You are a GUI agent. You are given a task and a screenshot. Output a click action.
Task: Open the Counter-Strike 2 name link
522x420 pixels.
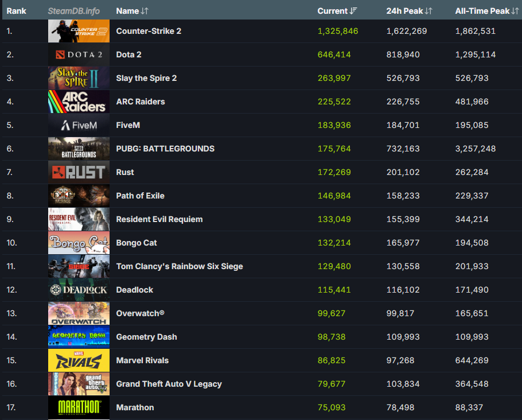pos(149,31)
